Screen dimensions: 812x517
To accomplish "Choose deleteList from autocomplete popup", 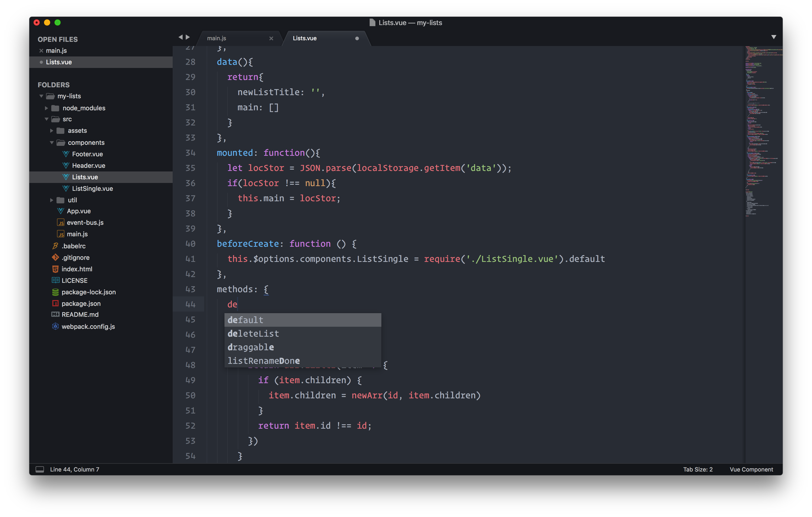I will (253, 334).
